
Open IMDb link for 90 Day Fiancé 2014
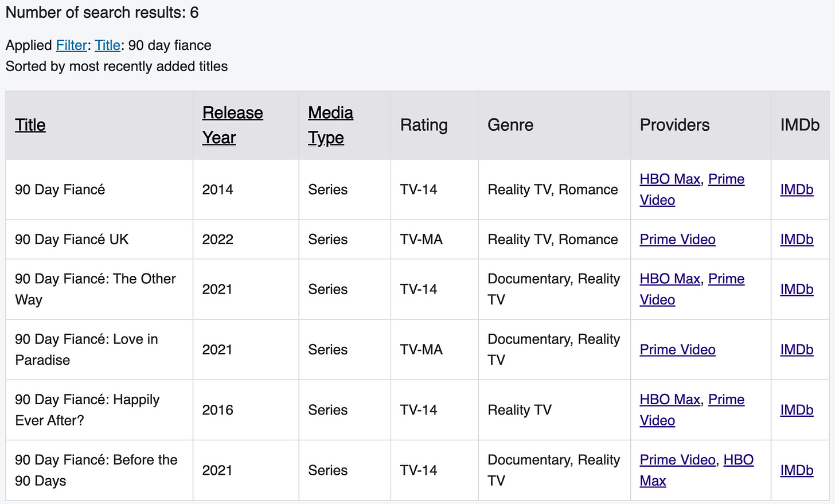point(797,190)
